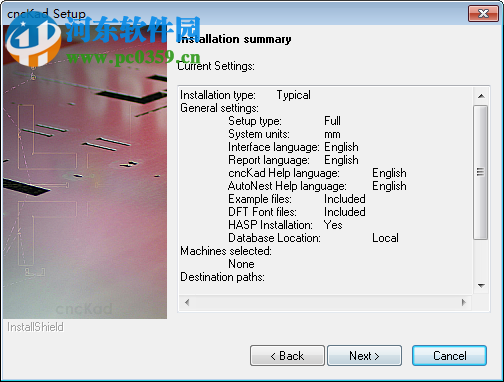Image resolution: width=504 pixels, height=382 pixels.
Task: Click the 'Destination paths:' line
Action: (x=222, y=277)
